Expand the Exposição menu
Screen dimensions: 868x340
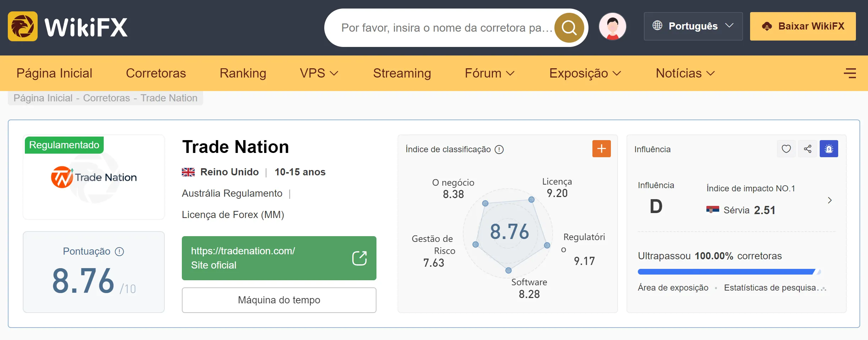[585, 73]
